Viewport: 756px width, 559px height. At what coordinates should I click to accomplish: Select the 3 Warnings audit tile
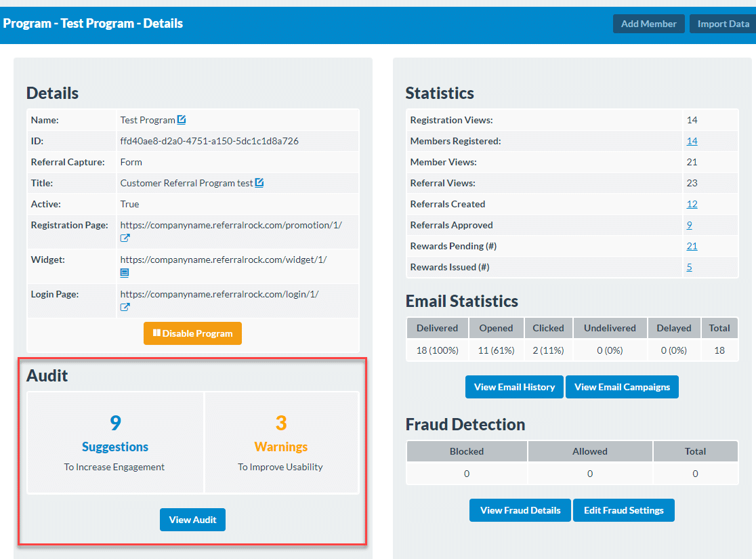point(282,442)
